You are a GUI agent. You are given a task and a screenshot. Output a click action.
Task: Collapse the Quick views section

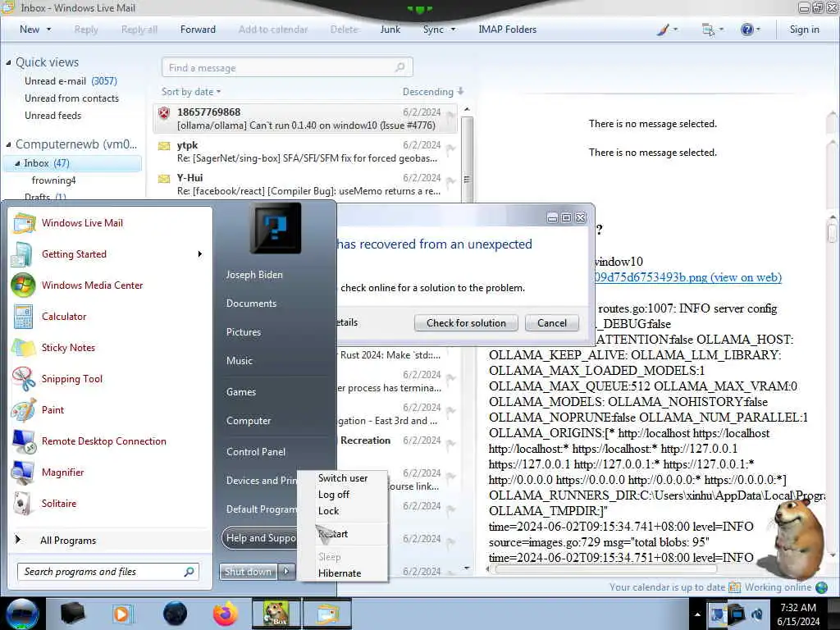(x=8, y=62)
